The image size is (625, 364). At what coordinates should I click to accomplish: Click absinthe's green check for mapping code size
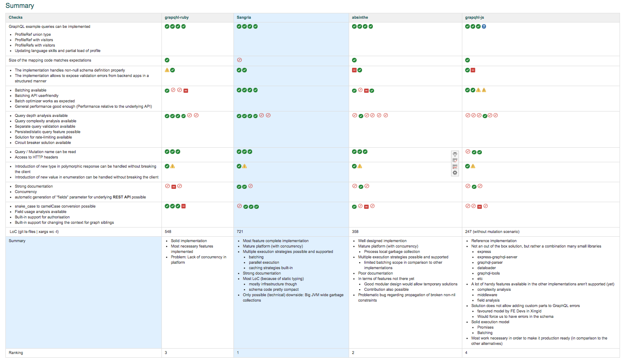coord(354,60)
